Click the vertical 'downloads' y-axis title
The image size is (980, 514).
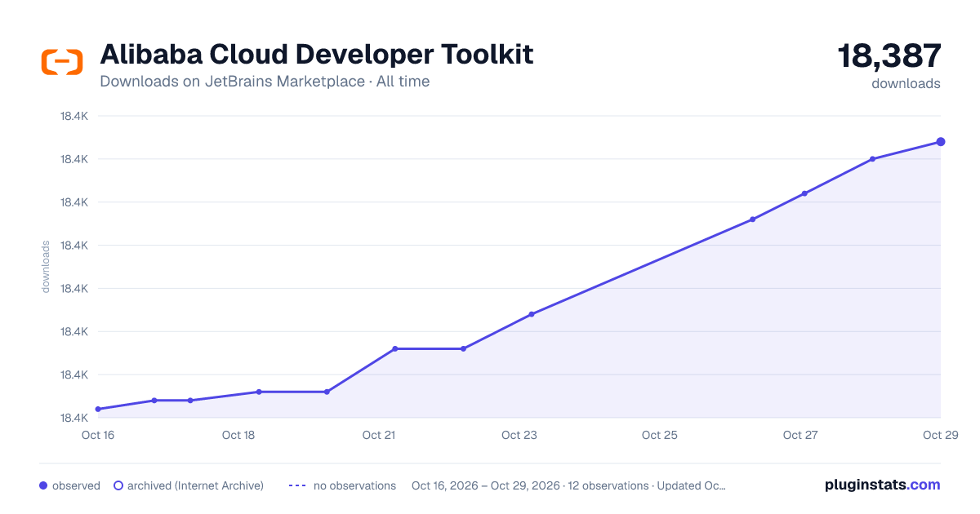(x=46, y=267)
